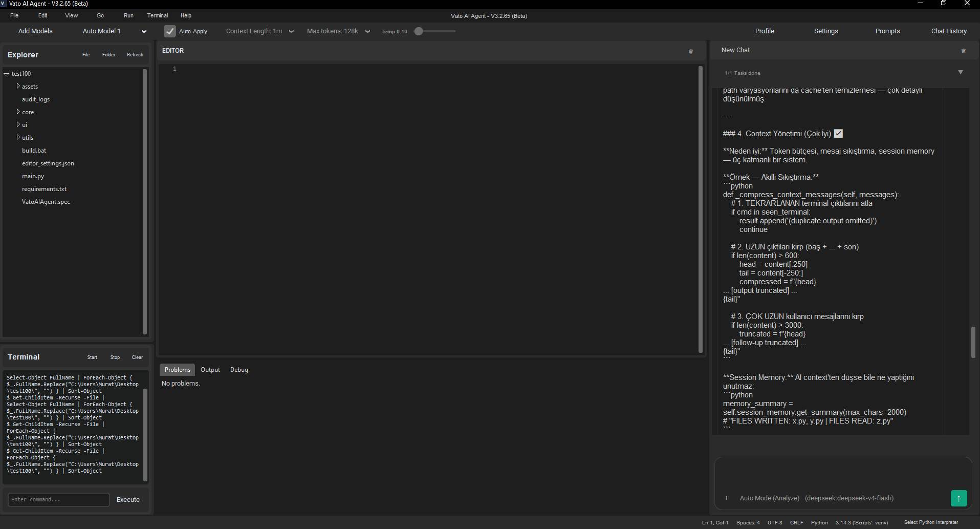Open Settings
Image resolution: width=980 pixels, height=529 pixels.
point(826,31)
